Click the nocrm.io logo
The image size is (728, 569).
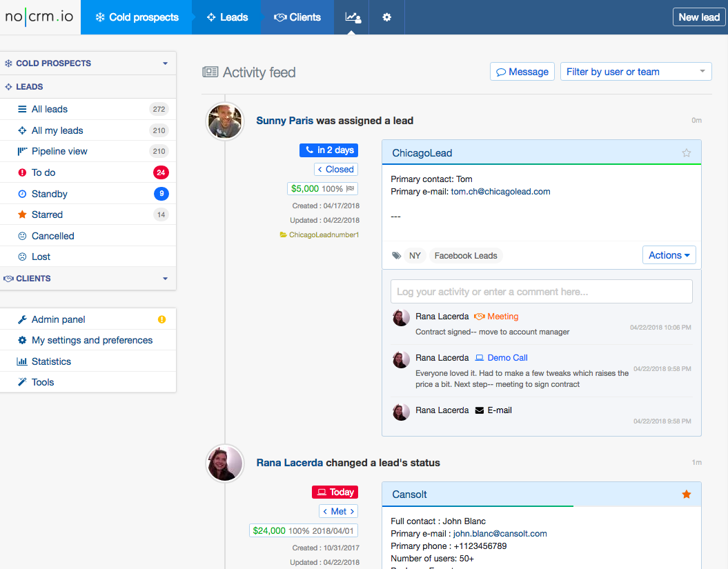[39, 17]
